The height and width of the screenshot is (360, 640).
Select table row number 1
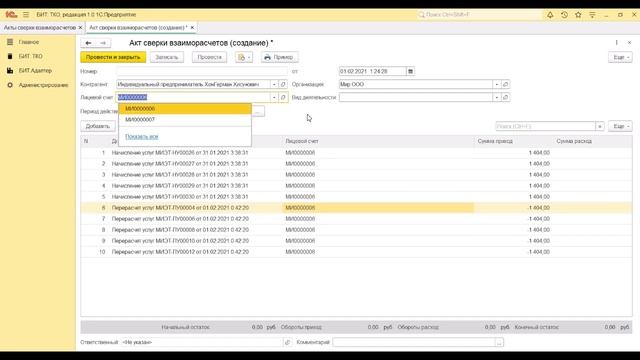pyautogui.click(x=356, y=153)
